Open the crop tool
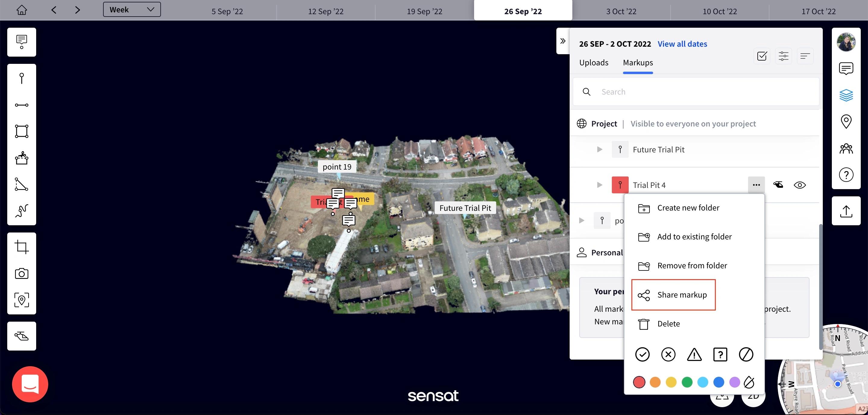This screenshot has width=868, height=415. click(22, 247)
